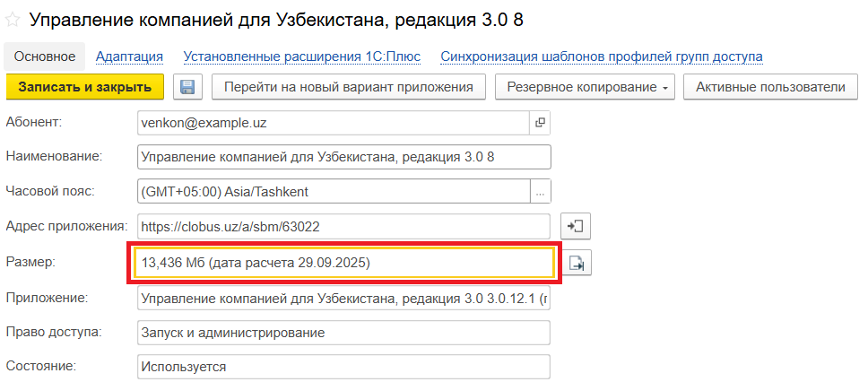Image resolution: width=868 pixels, height=382 pixels.
Task: Select the Адрес приложения URL field
Action: pyautogui.click(x=343, y=227)
